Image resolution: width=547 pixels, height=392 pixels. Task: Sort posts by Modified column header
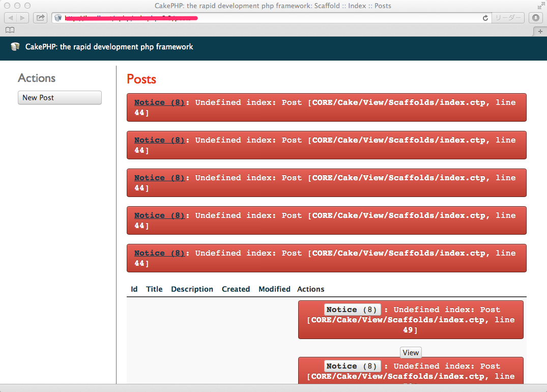(x=274, y=289)
